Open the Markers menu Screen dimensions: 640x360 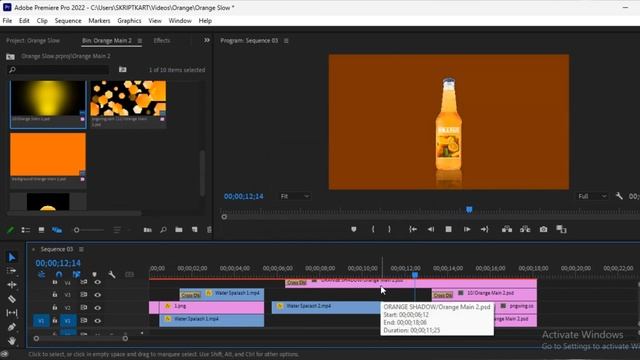click(99, 20)
